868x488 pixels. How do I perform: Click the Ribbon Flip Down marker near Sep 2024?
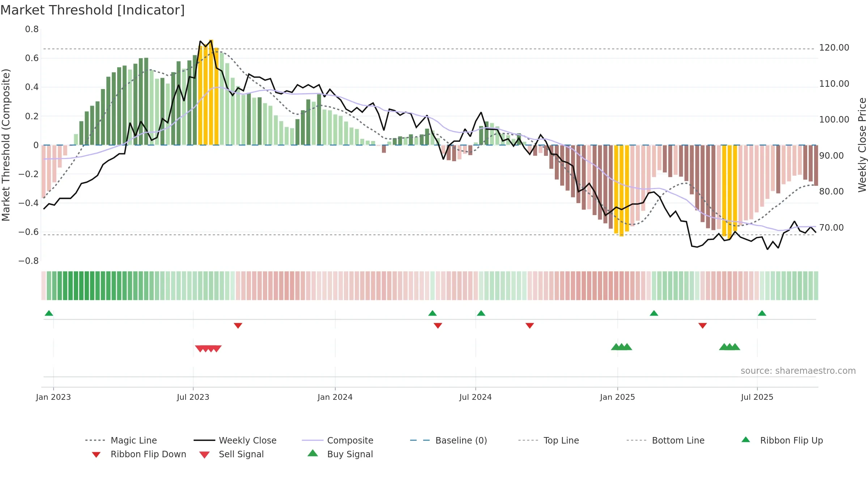[x=530, y=326]
